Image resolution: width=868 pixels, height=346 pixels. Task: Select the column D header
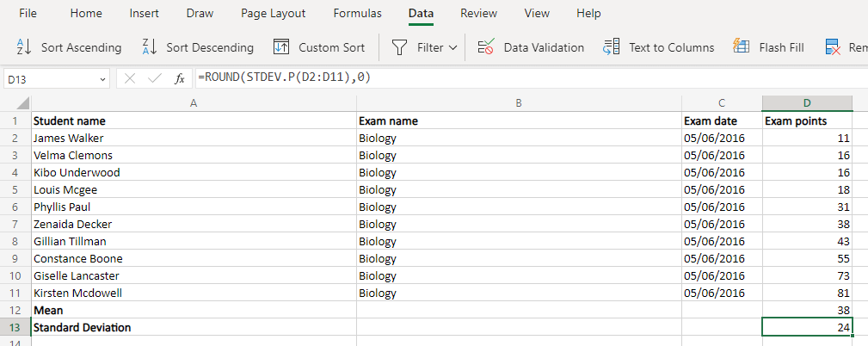tap(807, 103)
